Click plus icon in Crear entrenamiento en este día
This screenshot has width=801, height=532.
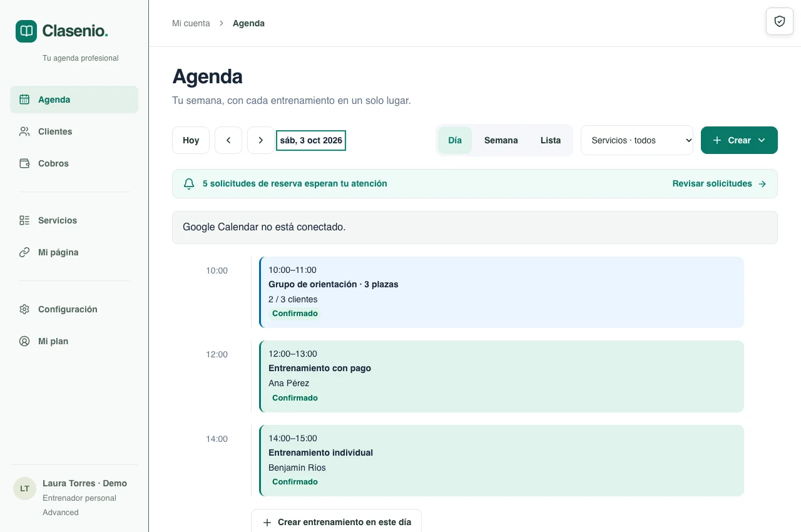(267, 522)
